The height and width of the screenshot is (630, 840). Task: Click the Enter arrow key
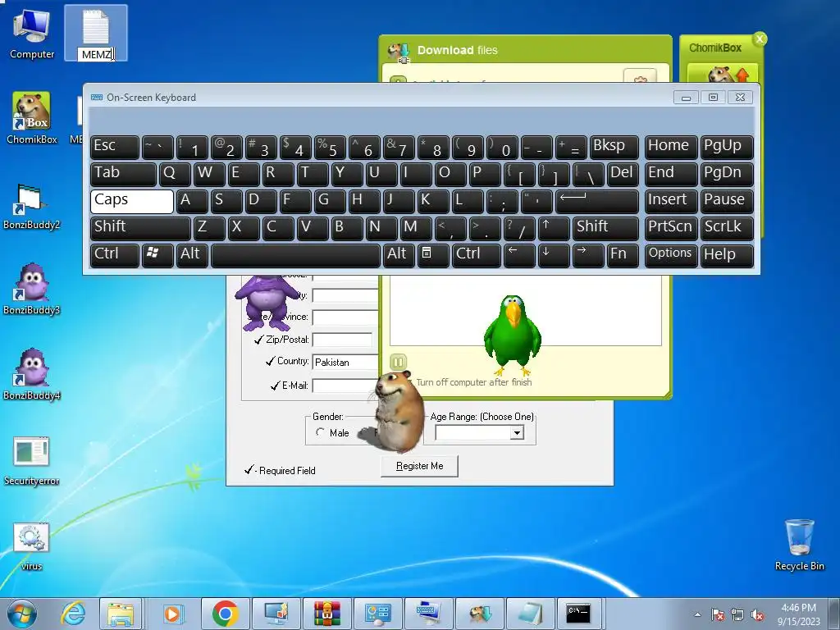(x=597, y=201)
